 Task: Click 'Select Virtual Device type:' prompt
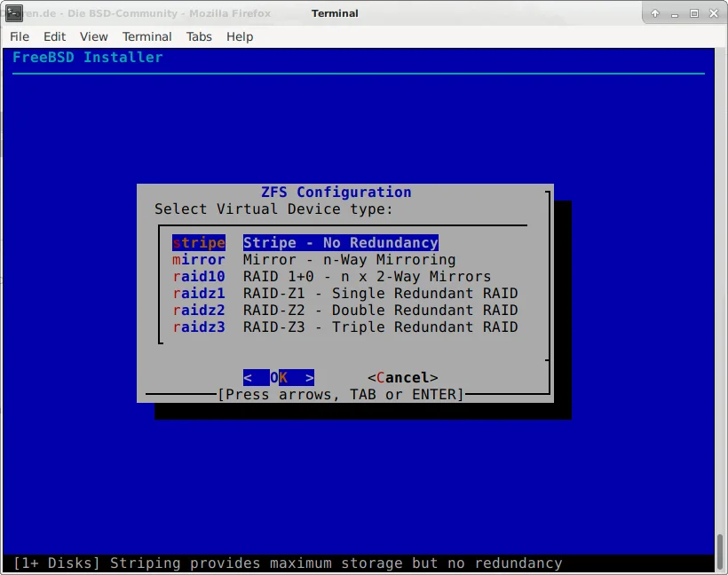coord(274,209)
